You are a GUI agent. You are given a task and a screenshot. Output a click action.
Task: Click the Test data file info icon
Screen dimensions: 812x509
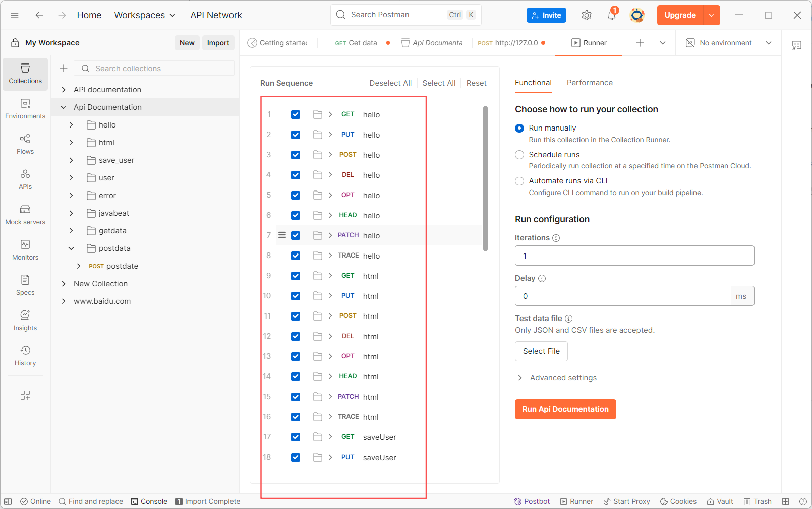[569, 319]
